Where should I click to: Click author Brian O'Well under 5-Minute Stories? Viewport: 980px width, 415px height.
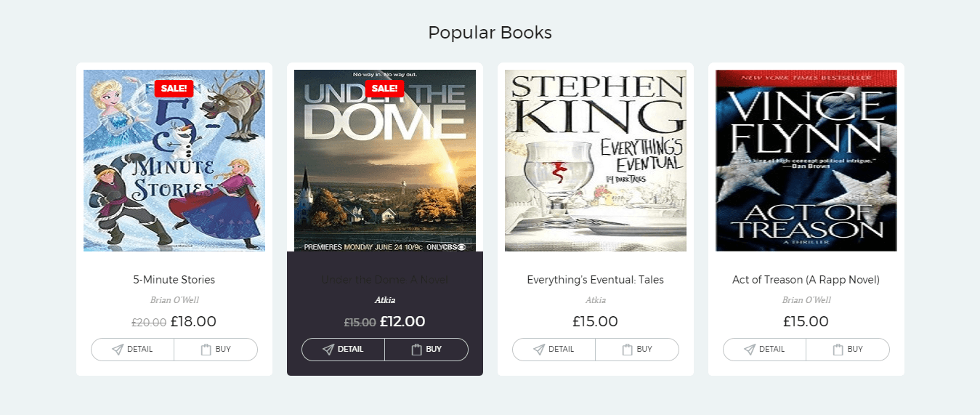point(174,300)
